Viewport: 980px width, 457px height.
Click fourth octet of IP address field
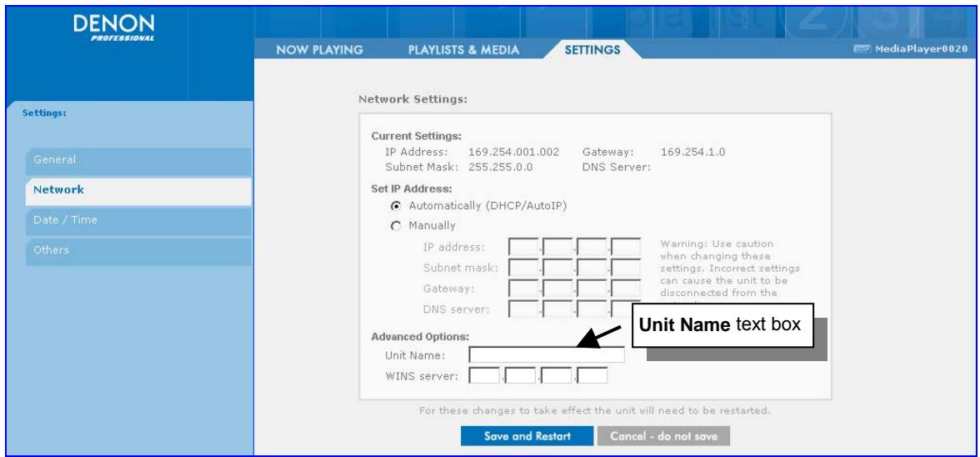[627, 247]
